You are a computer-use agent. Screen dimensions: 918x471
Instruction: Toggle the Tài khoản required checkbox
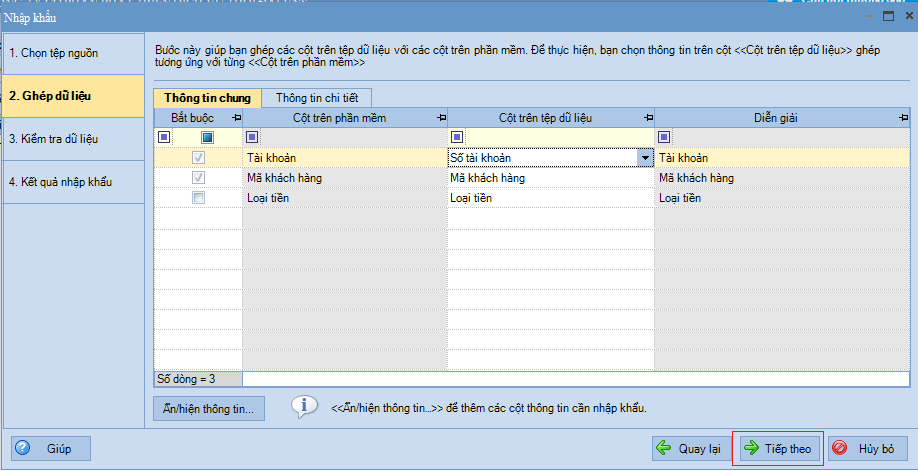(198, 158)
